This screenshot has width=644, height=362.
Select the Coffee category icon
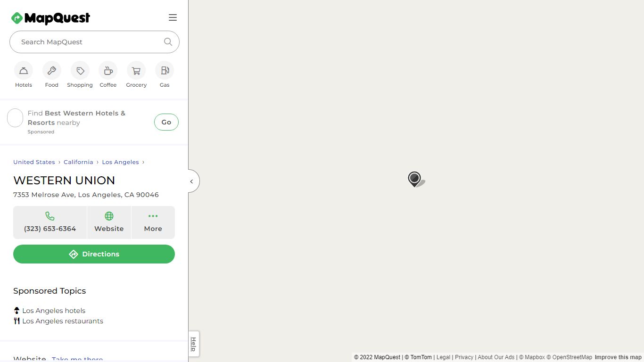(108, 71)
